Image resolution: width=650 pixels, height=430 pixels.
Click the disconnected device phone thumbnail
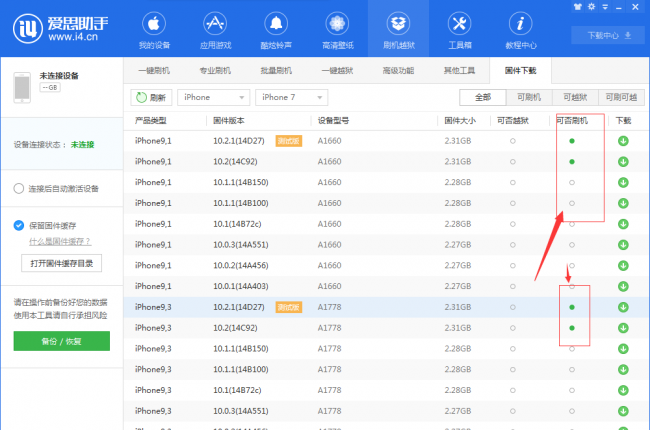tap(22, 87)
